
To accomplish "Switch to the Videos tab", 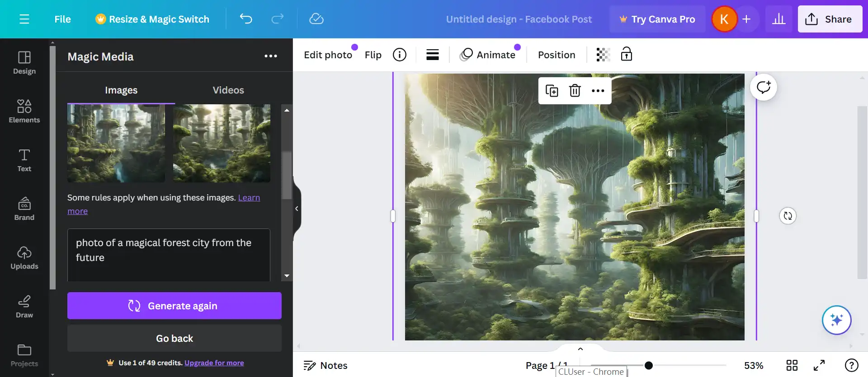I will tap(228, 90).
